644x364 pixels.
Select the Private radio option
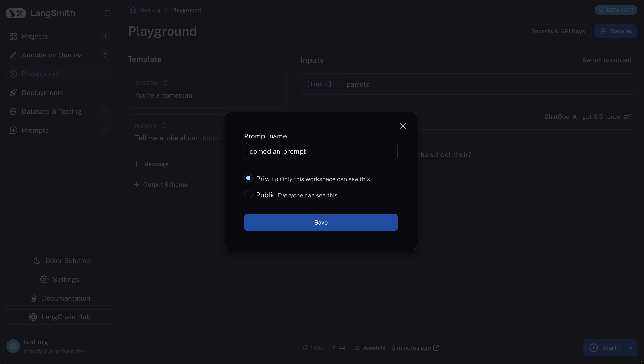tap(248, 178)
